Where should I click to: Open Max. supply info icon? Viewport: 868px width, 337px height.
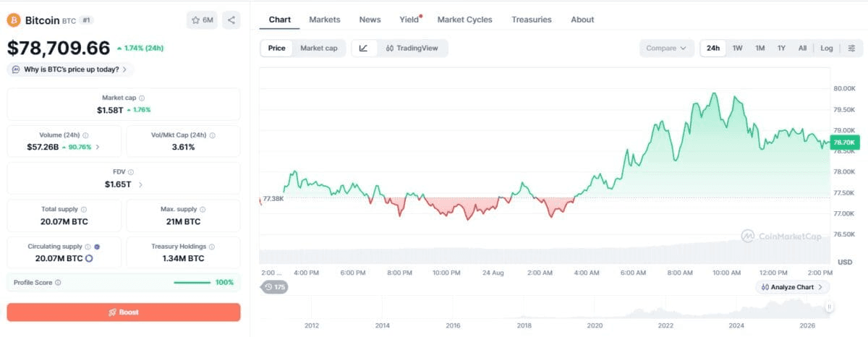coord(203,209)
